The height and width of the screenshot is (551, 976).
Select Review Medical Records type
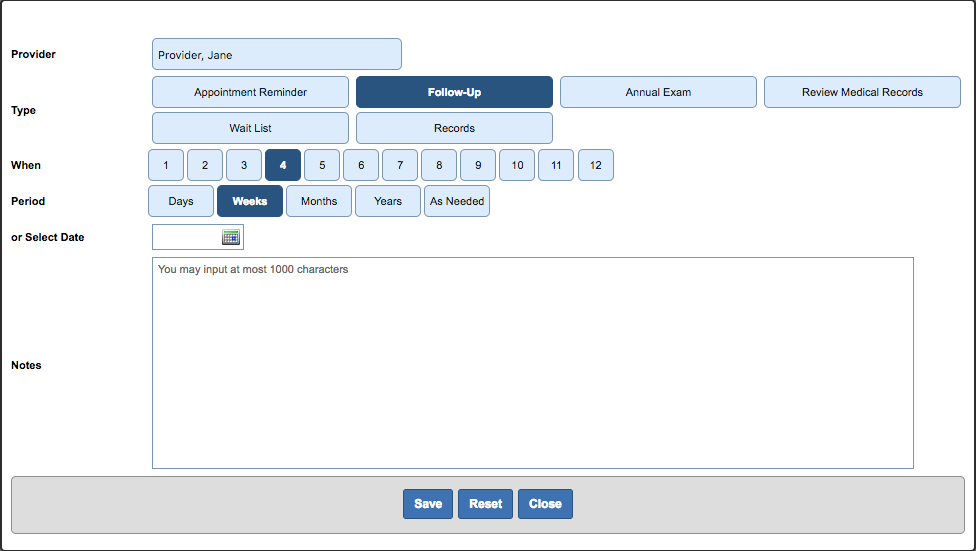tap(862, 92)
